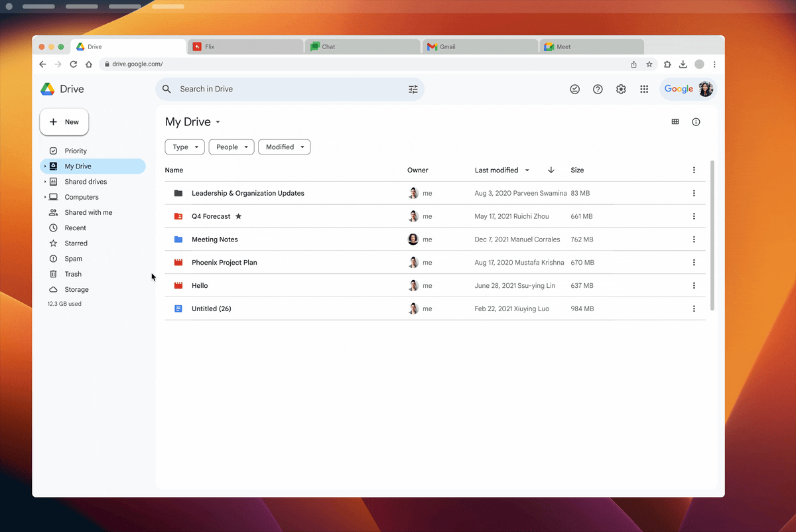Click the file list vertical scrollbar
The image size is (796, 532).
pyautogui.click(x=712, y=235)
